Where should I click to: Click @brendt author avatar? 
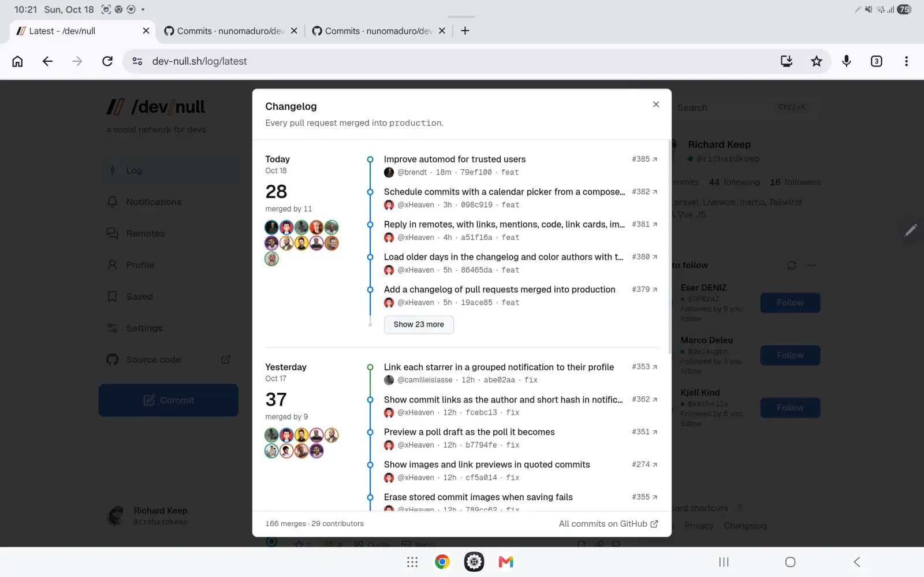(x=389, y=172)
